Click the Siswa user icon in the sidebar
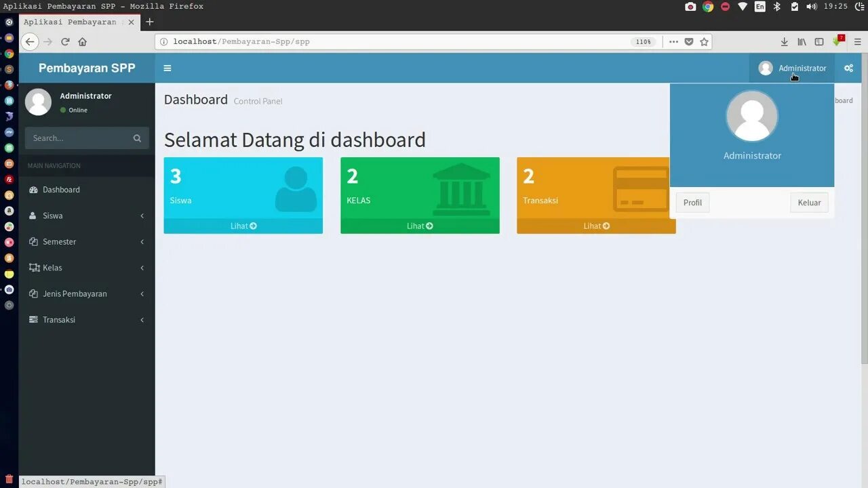The height and width of the screenshot is (488, 868). point(33,216)
